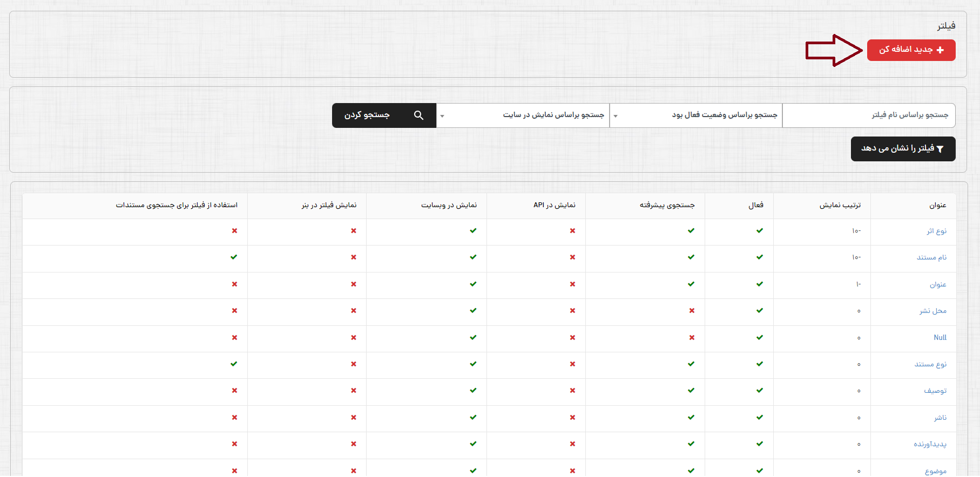
Task: Toggle the فعال check mark for Null row
Action: pyautogui.click(x=760, y=338)
